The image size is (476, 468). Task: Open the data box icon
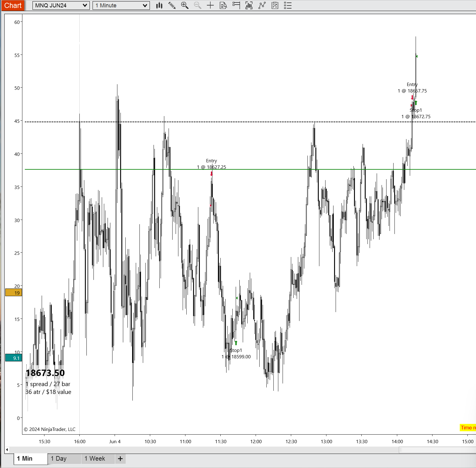[x=223, y=6]
